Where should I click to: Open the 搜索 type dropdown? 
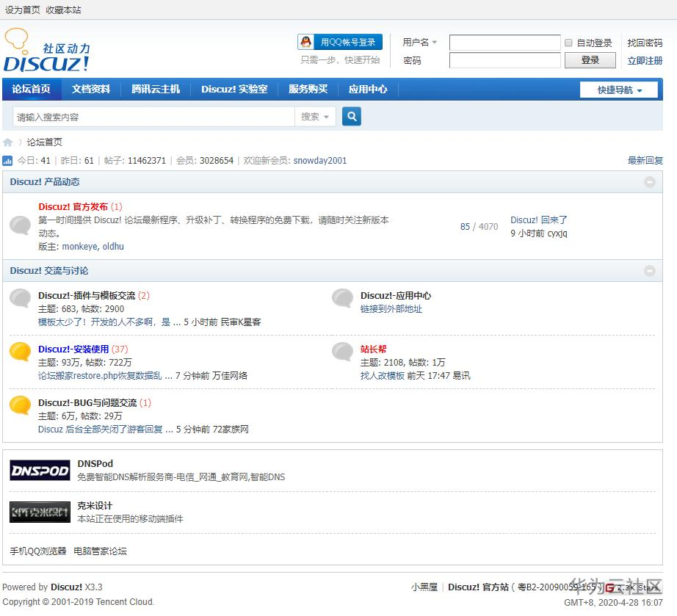(x=315, y=117)
